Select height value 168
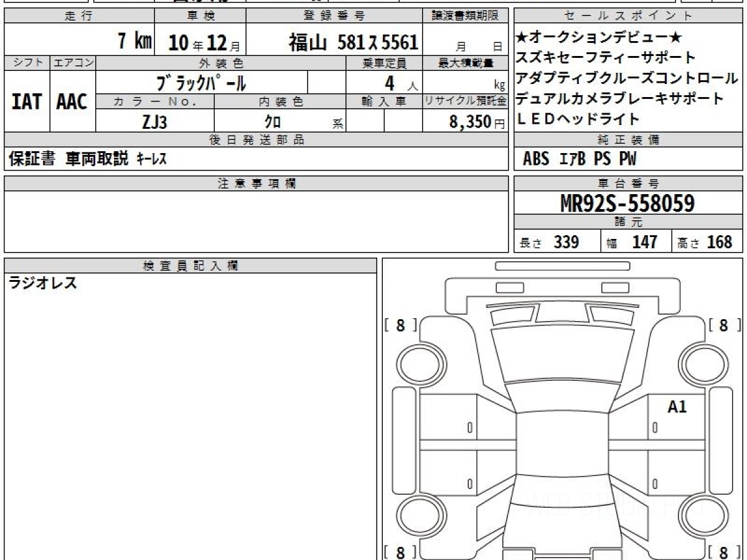 click(720, 242)
